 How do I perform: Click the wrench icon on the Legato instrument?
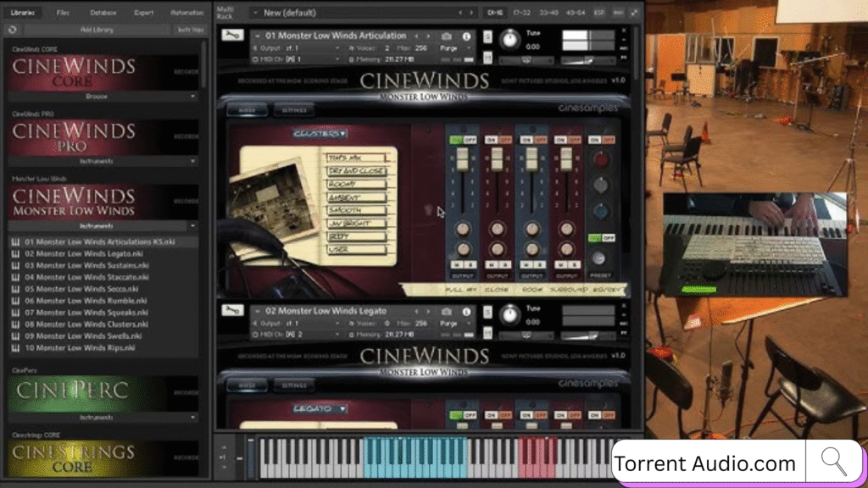(228, 311)
